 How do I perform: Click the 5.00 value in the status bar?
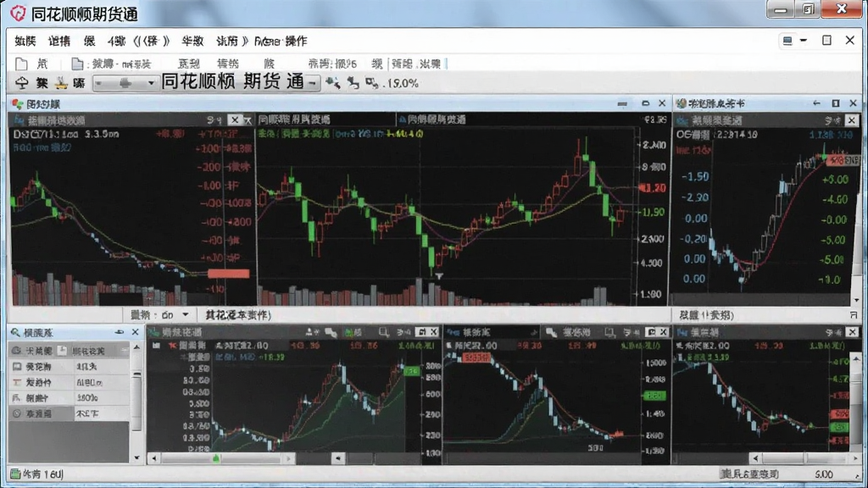824,474
